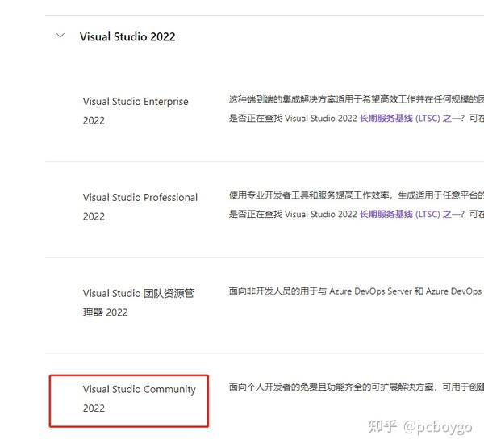The height and width of the screenshot is (448, 484).
Task: Click Enterprise description starting 这种端到端的集成解决方案
Action: [x=357, y=99]
